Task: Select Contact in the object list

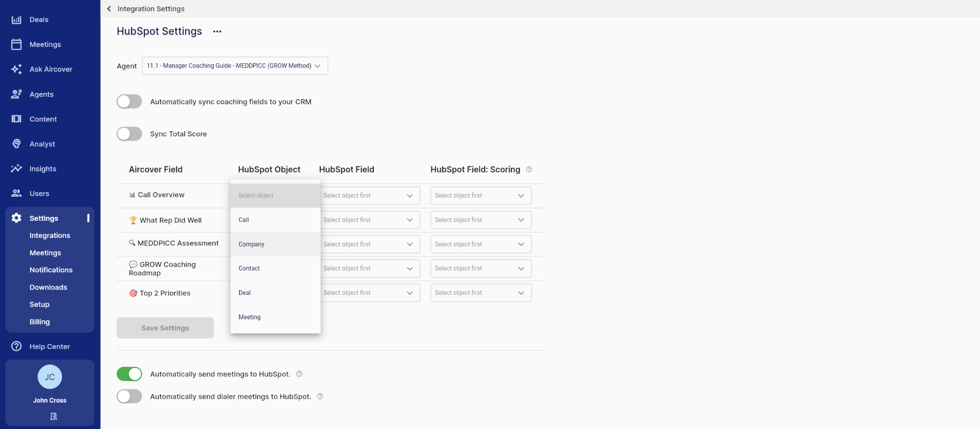Action: tap(275, 268)
